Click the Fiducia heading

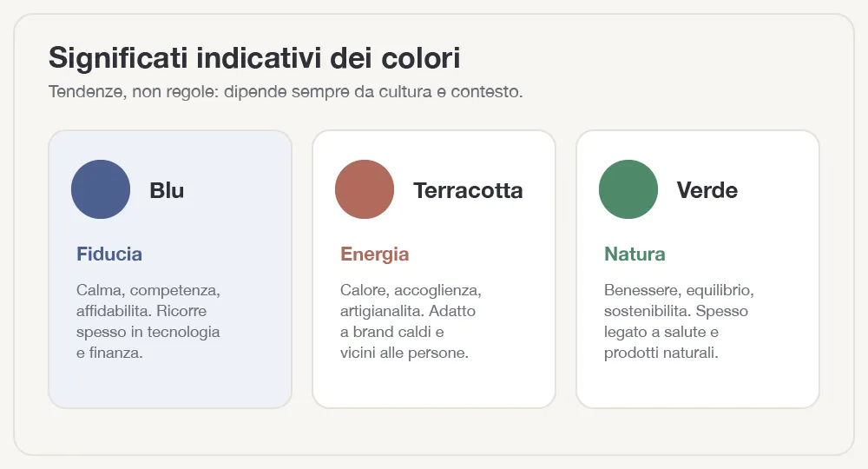[109, 254]
